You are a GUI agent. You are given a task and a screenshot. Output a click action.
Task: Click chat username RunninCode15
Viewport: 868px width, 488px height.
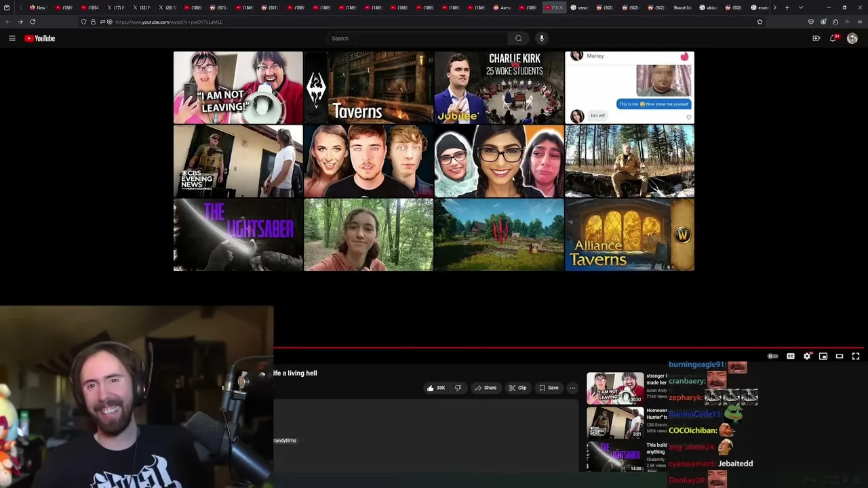(695, 414)
